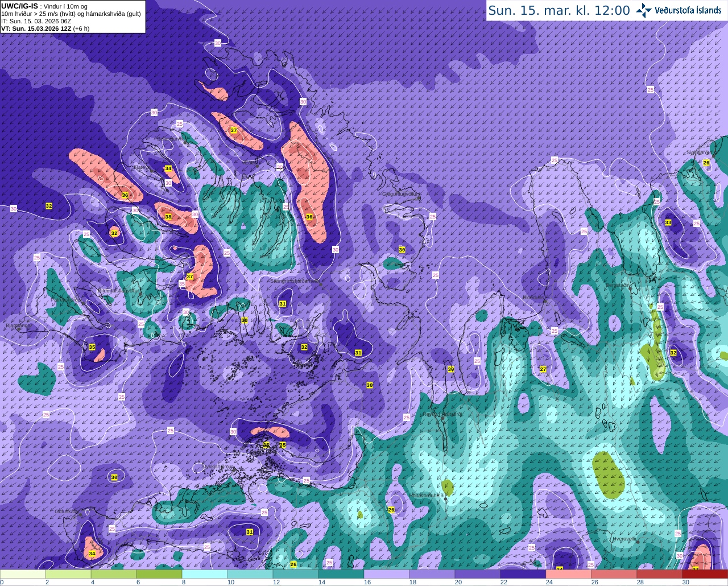
Task: Click the yellow 34 gust label below Gufuskálar
Action: [x=92, y=553]
